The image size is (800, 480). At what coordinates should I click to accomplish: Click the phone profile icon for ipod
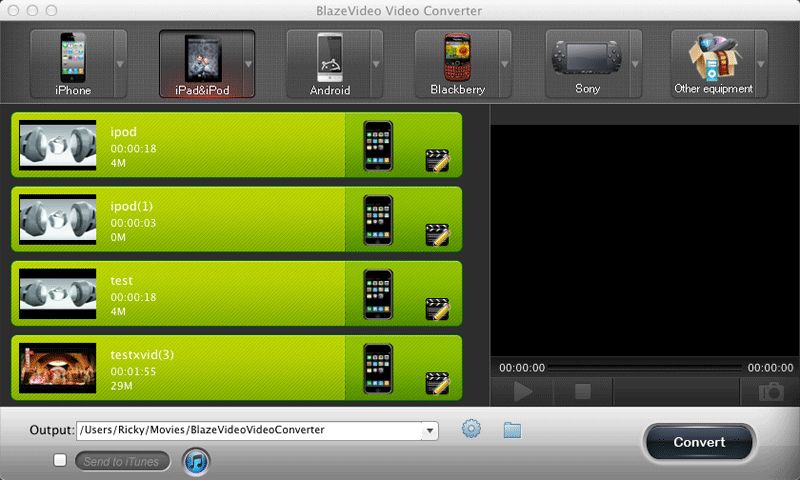click(378, 145)
